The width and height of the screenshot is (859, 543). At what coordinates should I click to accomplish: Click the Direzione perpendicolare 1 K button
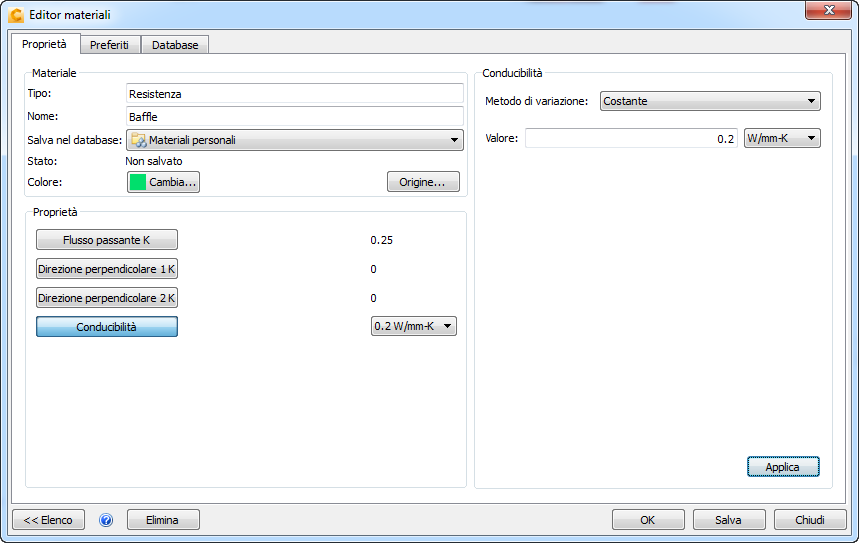107,269
